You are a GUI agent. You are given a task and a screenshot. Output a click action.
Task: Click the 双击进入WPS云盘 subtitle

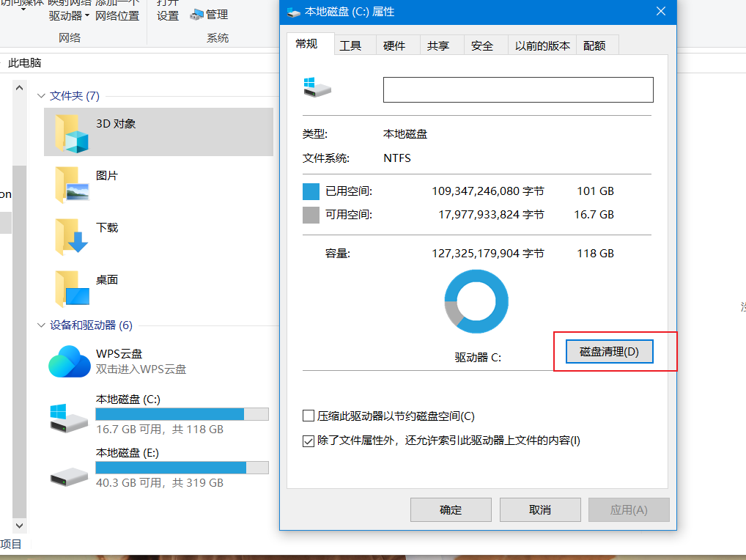tap(141, 369)
